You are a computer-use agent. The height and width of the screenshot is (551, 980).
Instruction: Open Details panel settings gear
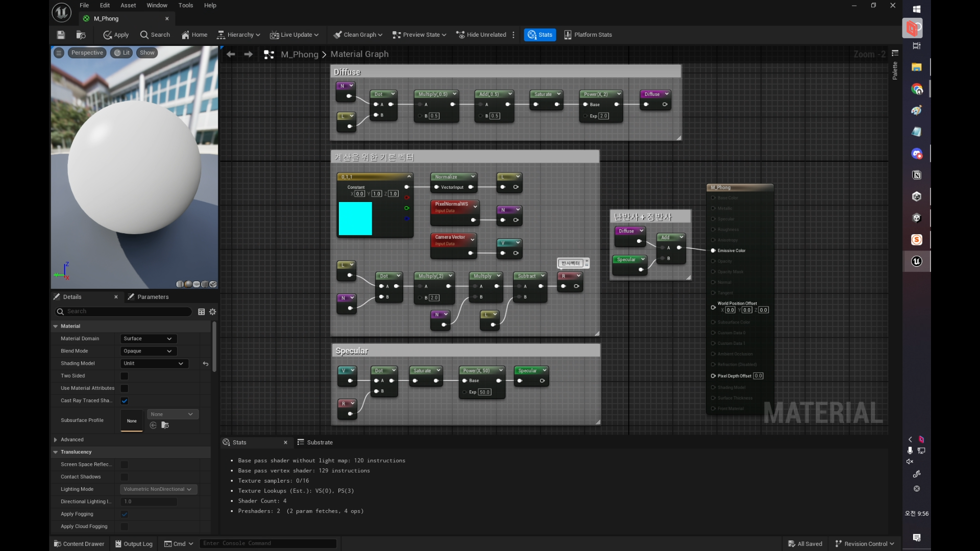[213, 312]
